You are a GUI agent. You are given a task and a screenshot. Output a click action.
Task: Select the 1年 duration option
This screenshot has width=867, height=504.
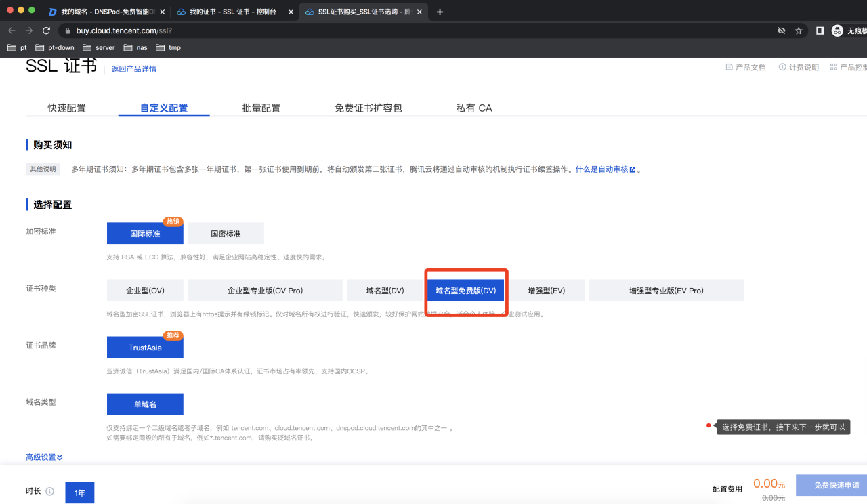click(80, 492)
